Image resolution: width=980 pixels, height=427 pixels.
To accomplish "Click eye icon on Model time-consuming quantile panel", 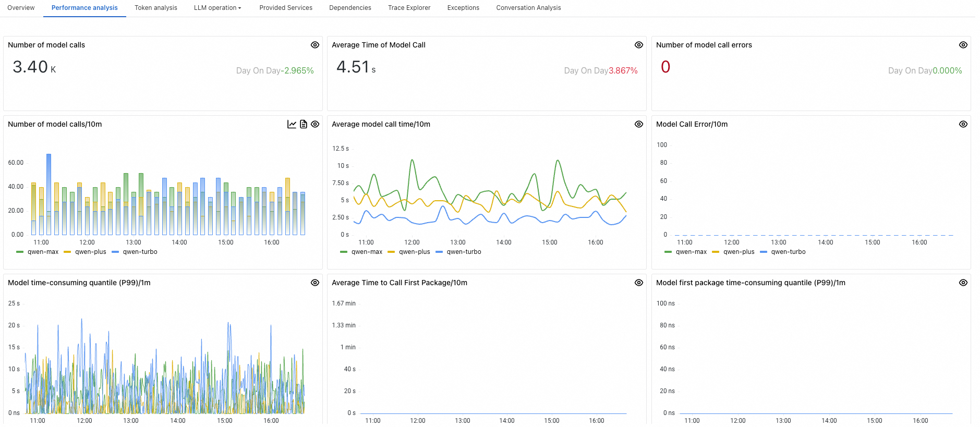I will coord(315,283).
